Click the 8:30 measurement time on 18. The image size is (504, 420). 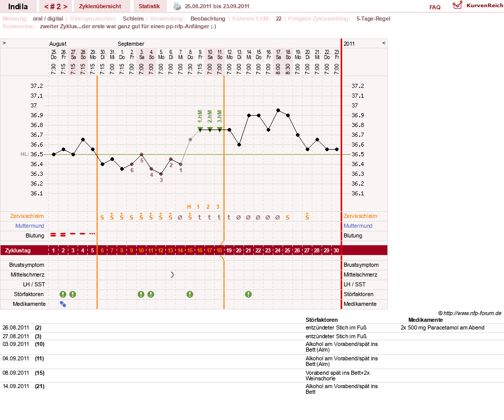tap(288, 69)
